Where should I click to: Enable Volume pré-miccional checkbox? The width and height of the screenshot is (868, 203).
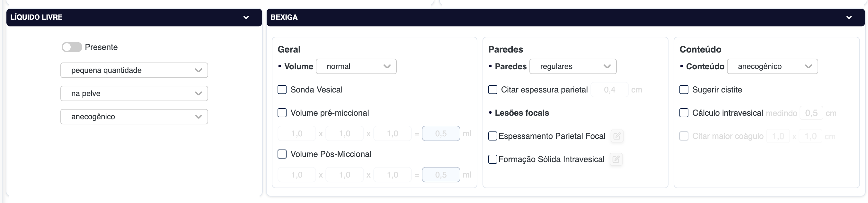(282, 113)
